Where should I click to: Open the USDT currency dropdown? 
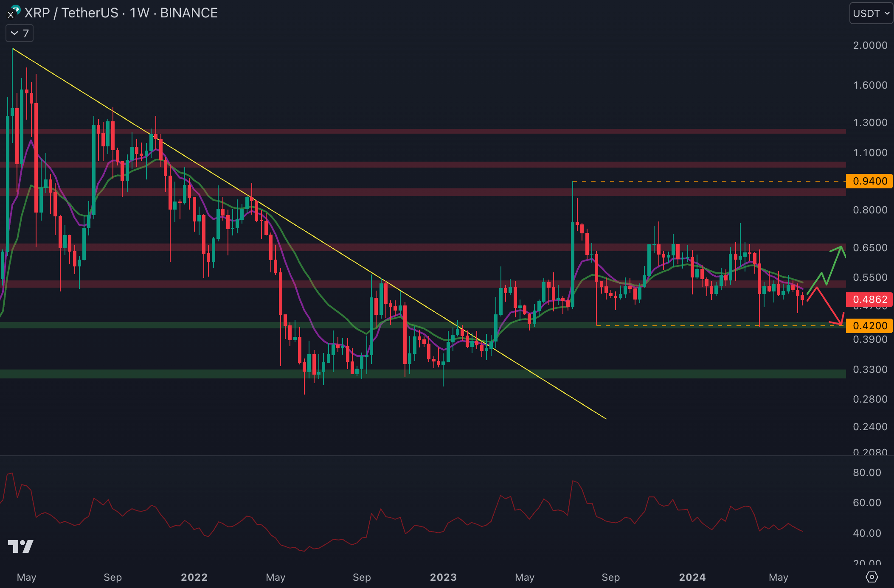coord(871,13)
